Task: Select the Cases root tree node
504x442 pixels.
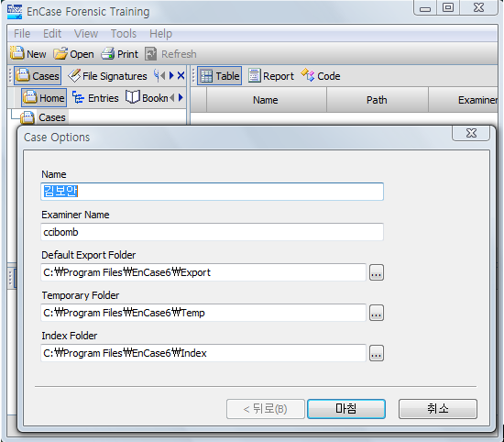Action: click(43, 117)
